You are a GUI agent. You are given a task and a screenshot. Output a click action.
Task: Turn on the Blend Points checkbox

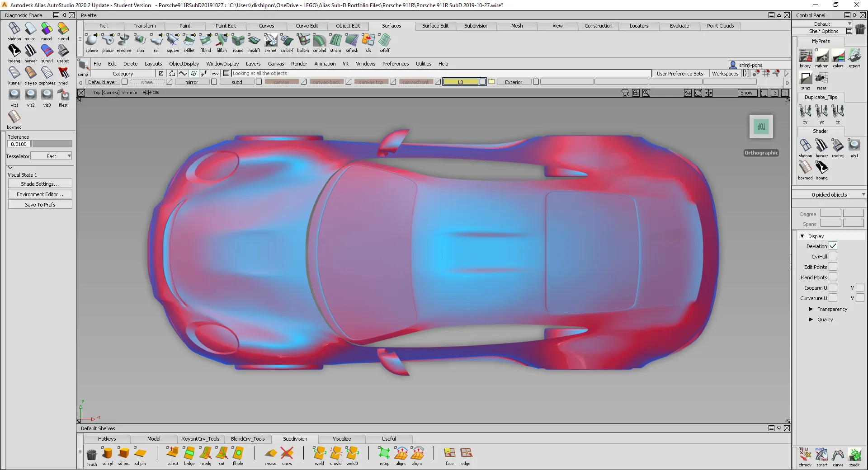[x=833, y=277]
